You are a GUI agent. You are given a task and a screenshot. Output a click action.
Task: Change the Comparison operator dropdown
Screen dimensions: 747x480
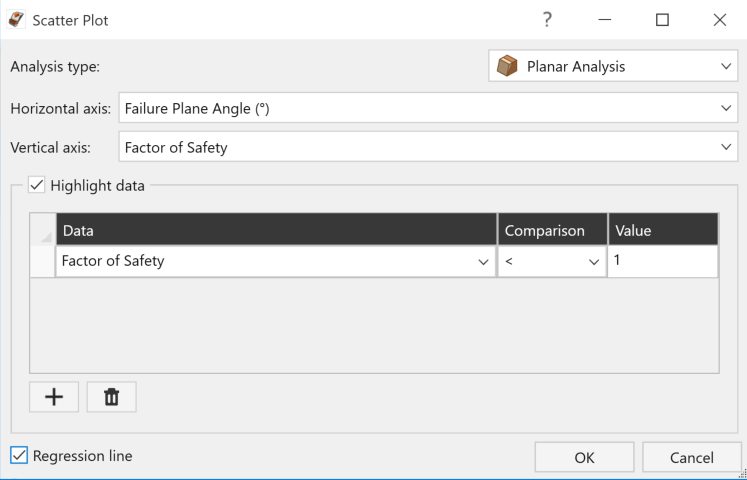click(x=552, y=261)
